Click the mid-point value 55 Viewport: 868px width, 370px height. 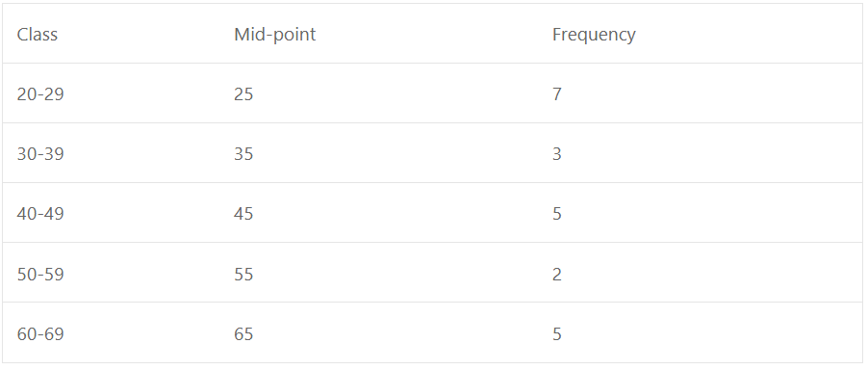pyautogui.click(x=243, y=275)
